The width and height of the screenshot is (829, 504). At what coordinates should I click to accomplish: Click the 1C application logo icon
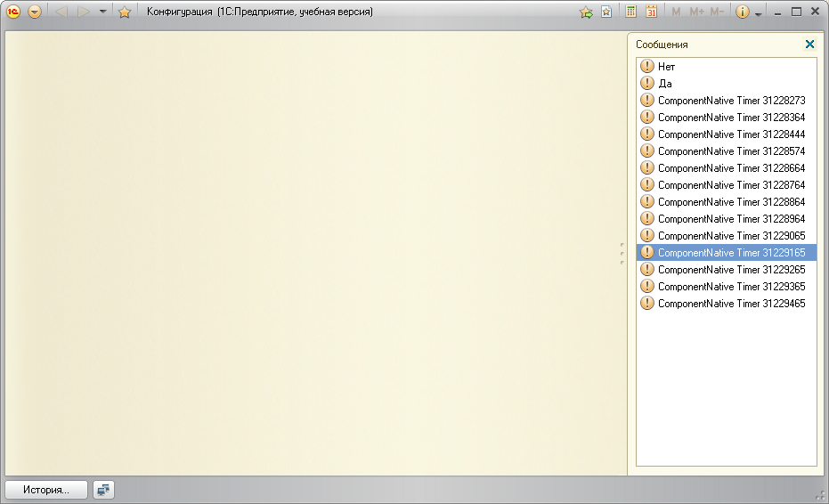(13, 12)
